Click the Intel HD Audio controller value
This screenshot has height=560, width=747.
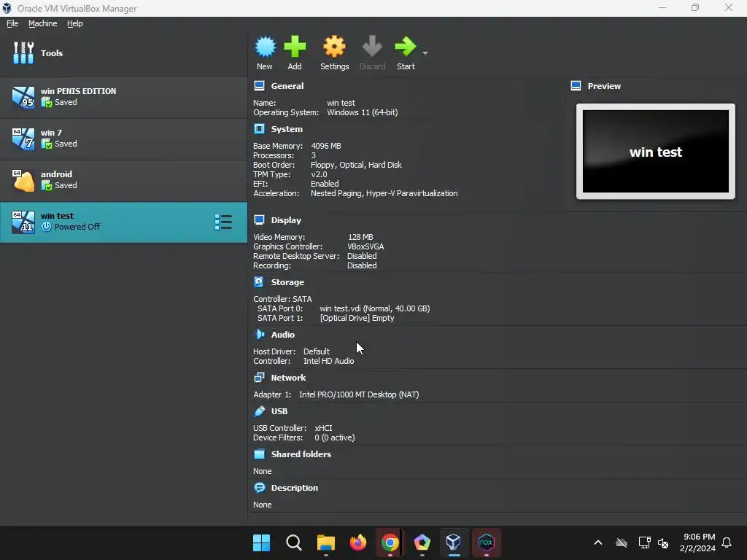pos(329,362)
